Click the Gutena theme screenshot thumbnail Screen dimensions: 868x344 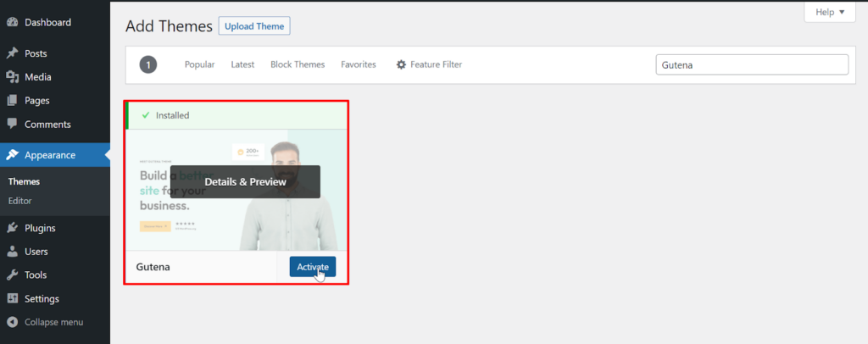(x=236, y=190)
